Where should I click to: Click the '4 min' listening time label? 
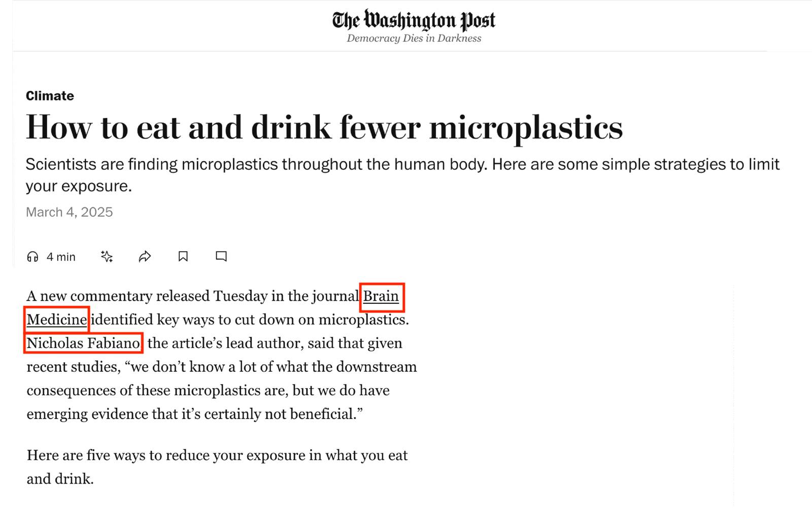tap(60, 257)
